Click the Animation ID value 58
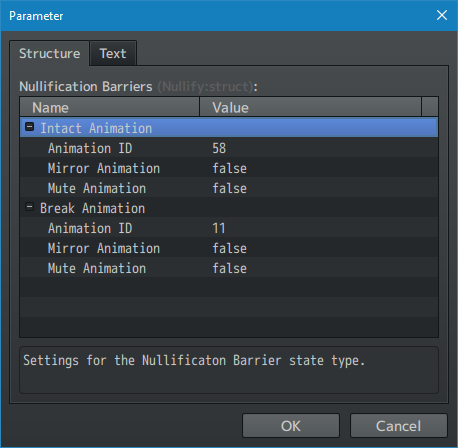The height and width of the screenshot is (448, 458). 219,148
